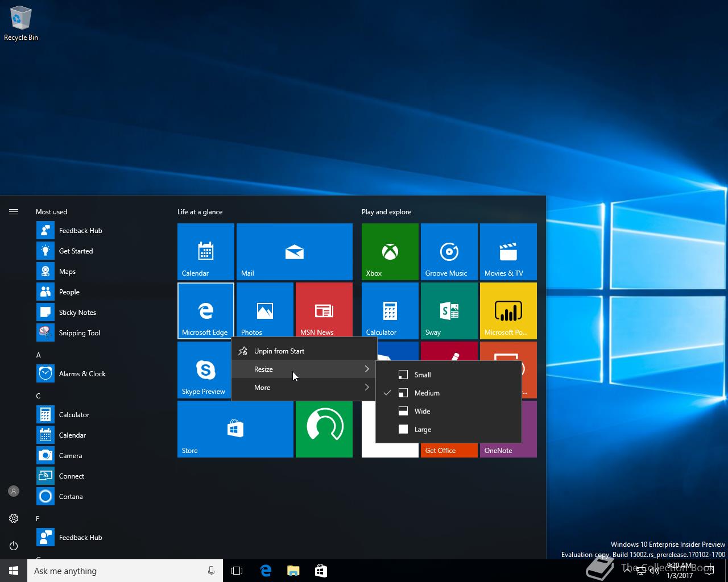This screenshot has height=582, width=728.
Task: Open the Action Center notifications icon
Action: (709, 571)
